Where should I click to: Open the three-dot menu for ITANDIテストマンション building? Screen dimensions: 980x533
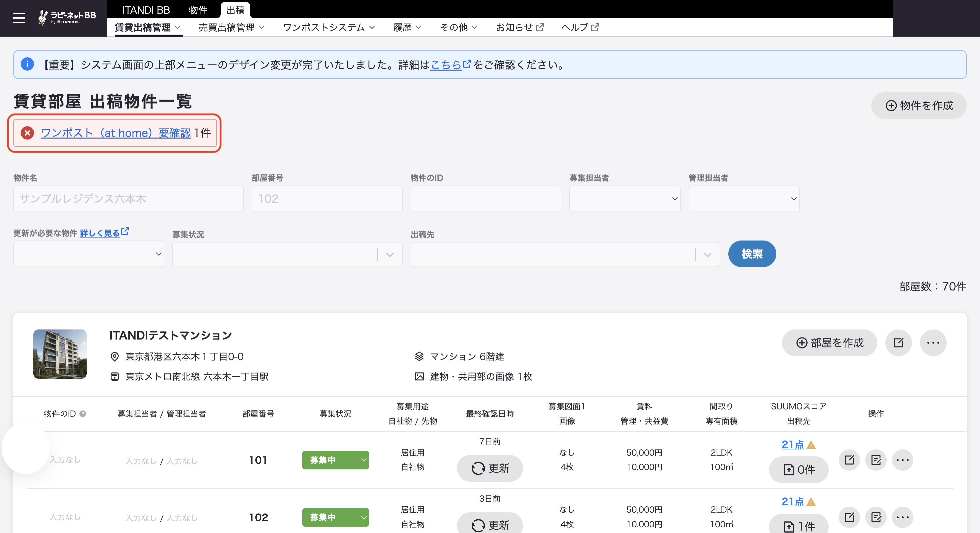(933, 342)
